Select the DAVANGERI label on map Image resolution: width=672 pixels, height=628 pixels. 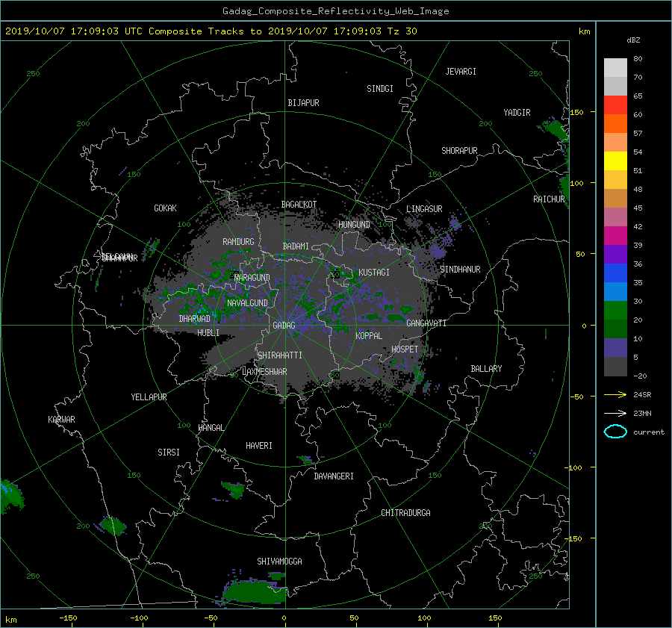click(x=334, y=476)
